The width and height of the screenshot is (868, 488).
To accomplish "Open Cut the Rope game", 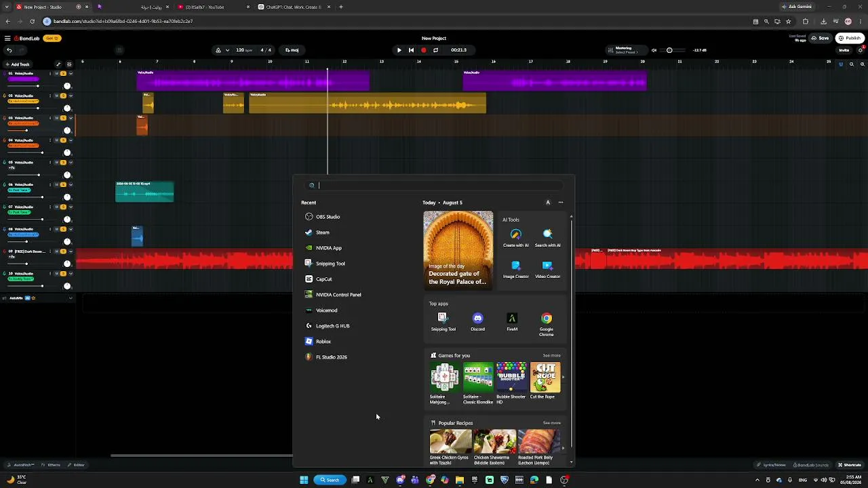I will [545, 381].
